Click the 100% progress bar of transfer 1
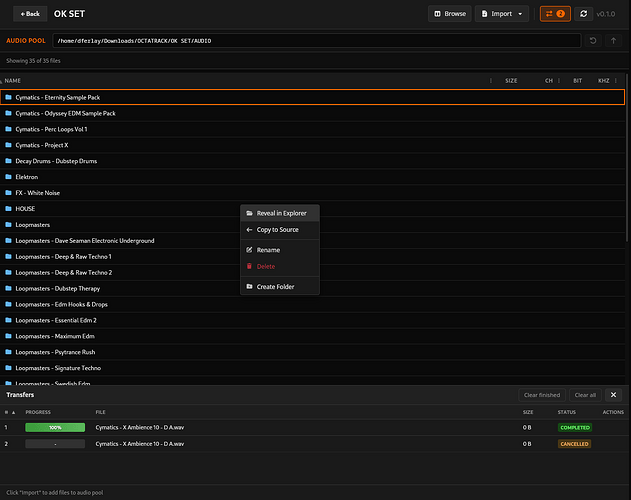Image resolution: width=631 pixels, height=500 pixels. 55,428
